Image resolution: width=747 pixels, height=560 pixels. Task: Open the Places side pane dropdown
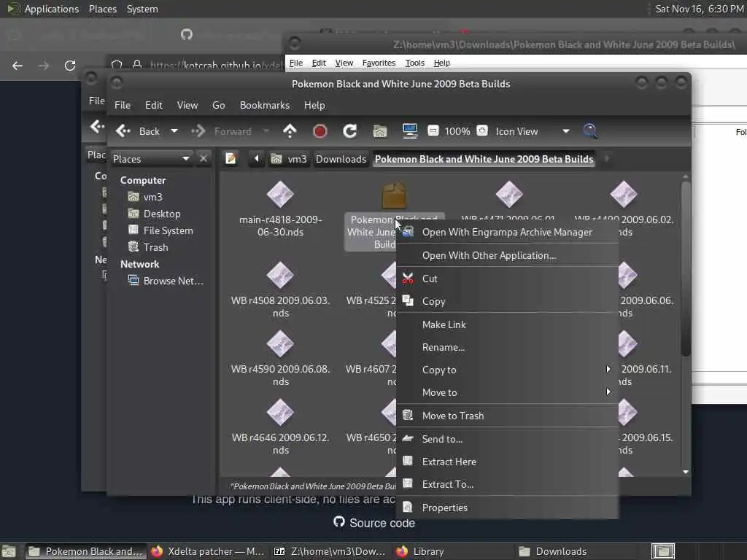tap(152, 158)
